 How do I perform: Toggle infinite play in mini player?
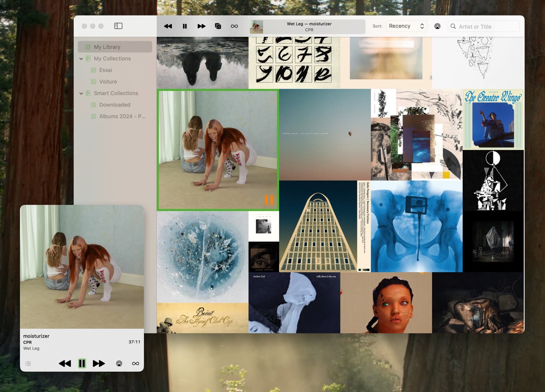(x=135, y=364)
